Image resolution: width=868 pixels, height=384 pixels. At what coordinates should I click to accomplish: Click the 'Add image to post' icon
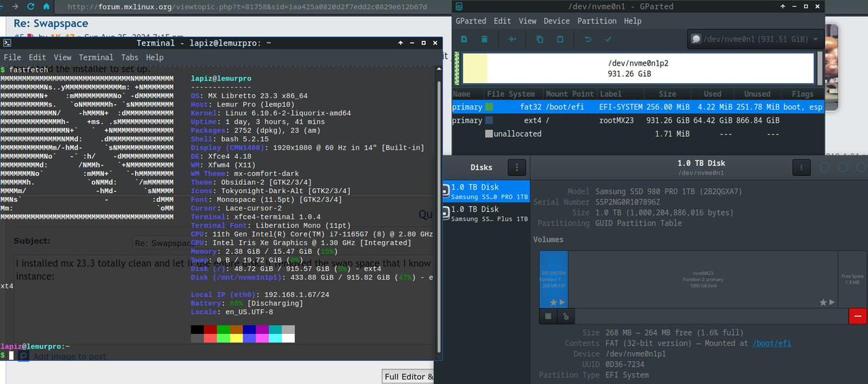(23, 356)
